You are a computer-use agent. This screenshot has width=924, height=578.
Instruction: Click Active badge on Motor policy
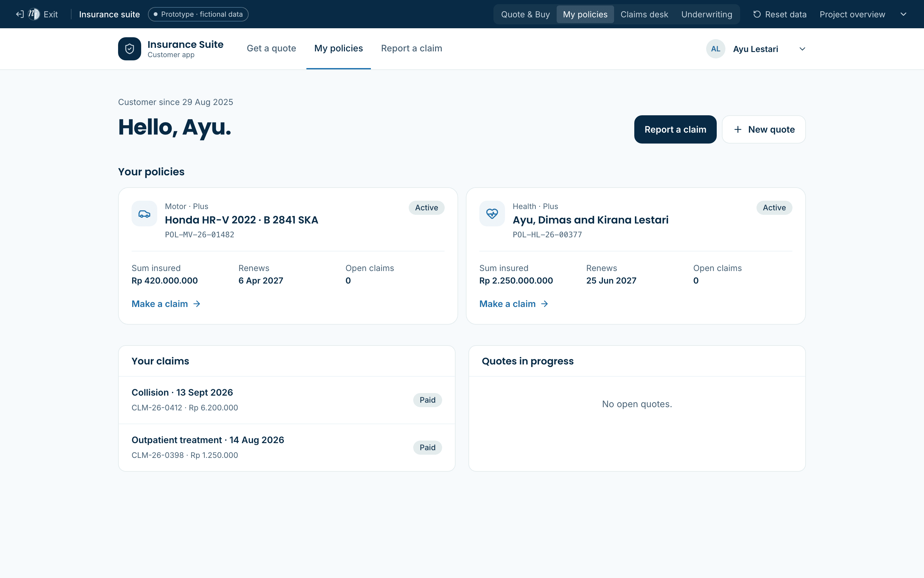426,207
